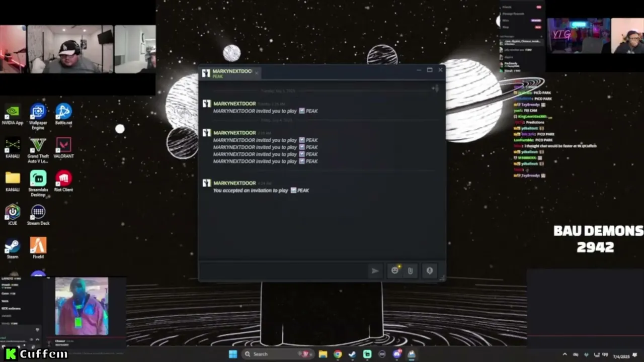
Task: Open the KANALI folder on desktop
Action: coord(13,182)
